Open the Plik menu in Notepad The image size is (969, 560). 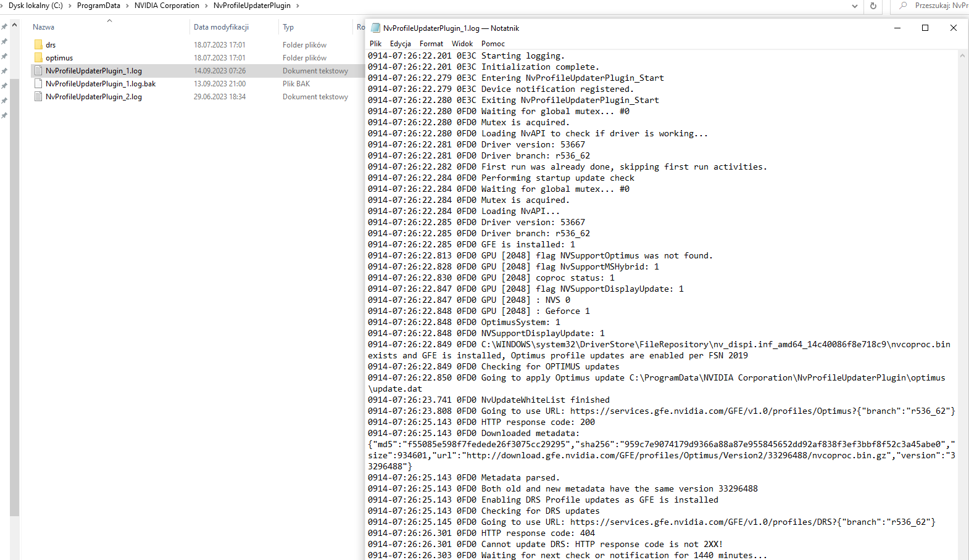click(x=375, y=44)
